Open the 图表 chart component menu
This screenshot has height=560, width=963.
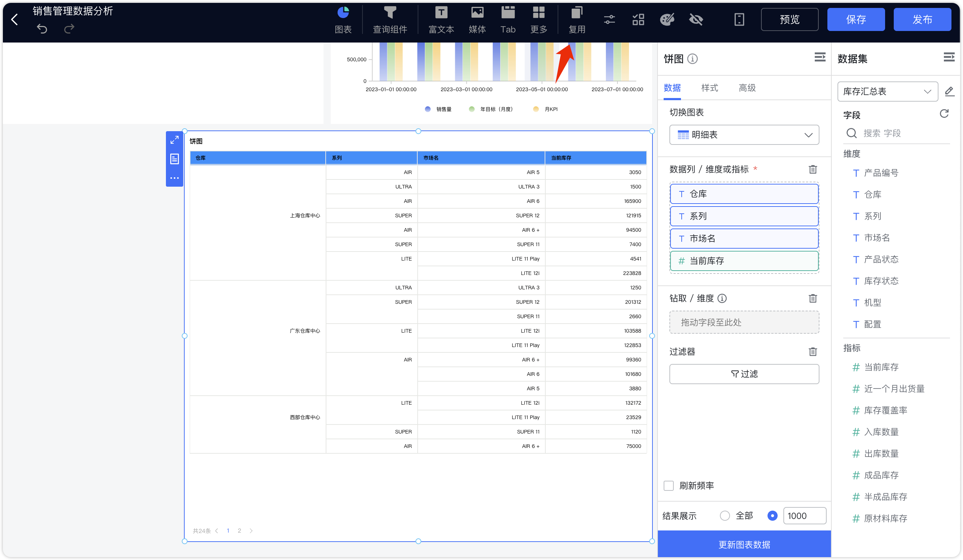(x=343, y=20)
